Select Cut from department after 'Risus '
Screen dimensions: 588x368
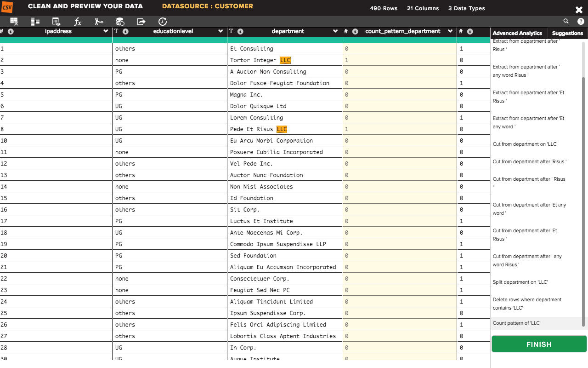click(529, 161)
